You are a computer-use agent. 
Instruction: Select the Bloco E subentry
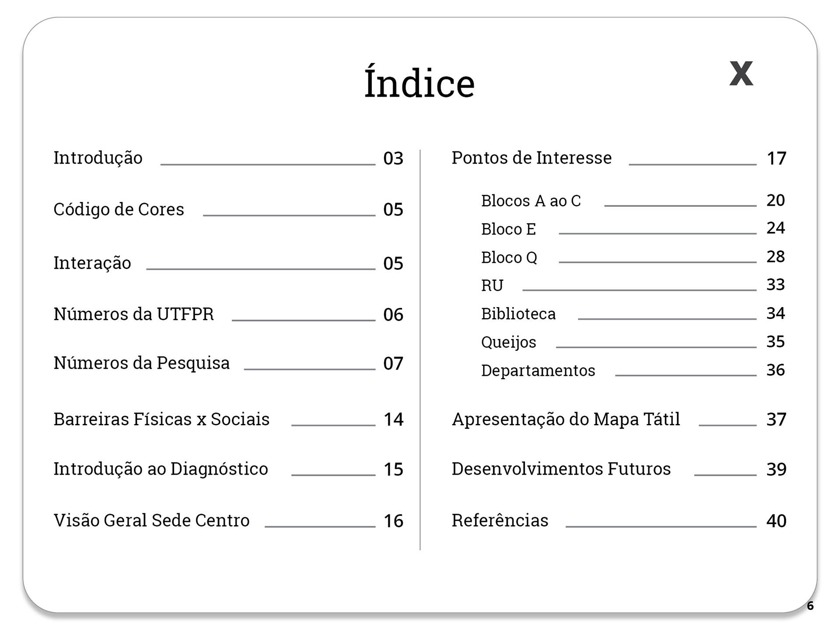pos(633,228)
